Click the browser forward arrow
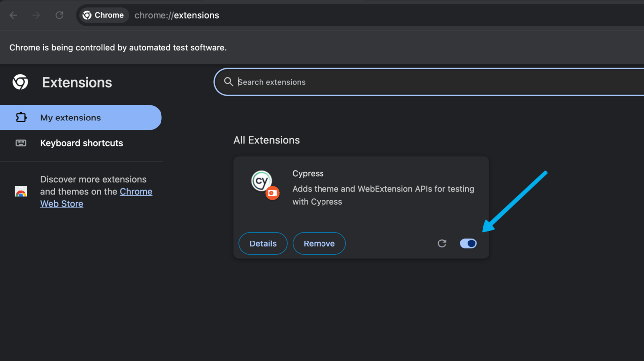Screen dimensions: 644x361 (x=36, y=15)
